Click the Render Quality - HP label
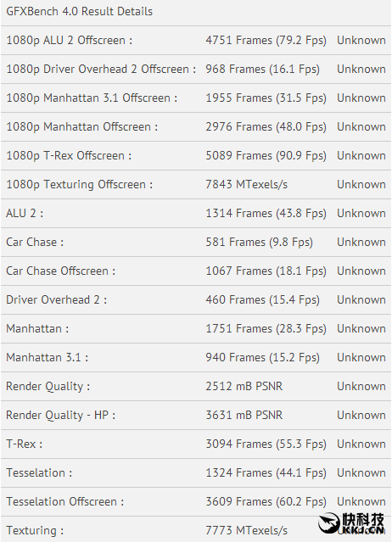The width and height of the screenshot is (392, 542). point(61,415)
